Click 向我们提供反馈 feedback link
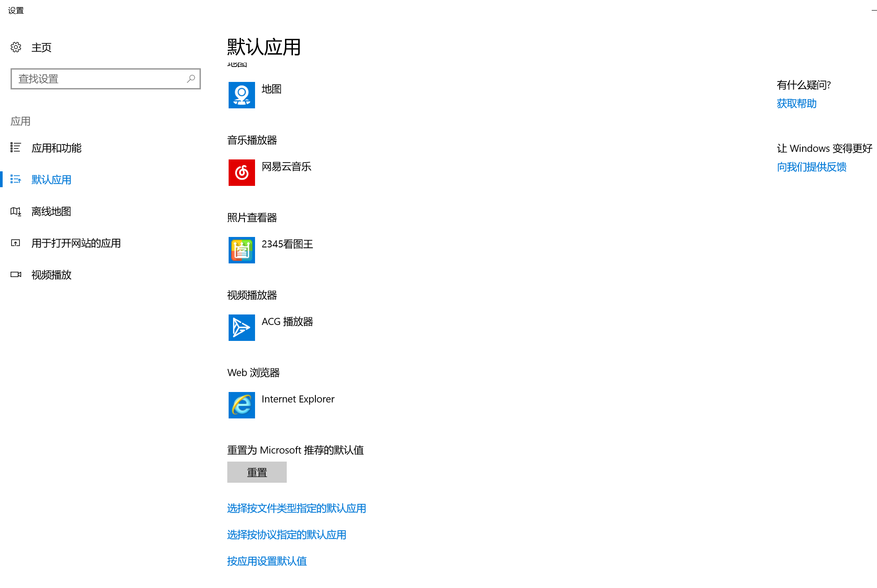 pyautogui.click(x=811, y=167)
